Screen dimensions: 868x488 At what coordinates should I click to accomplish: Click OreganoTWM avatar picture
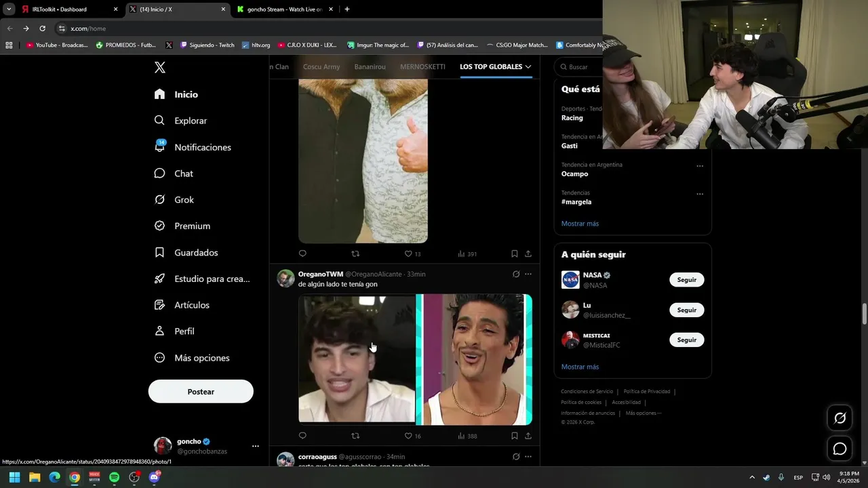286,279
